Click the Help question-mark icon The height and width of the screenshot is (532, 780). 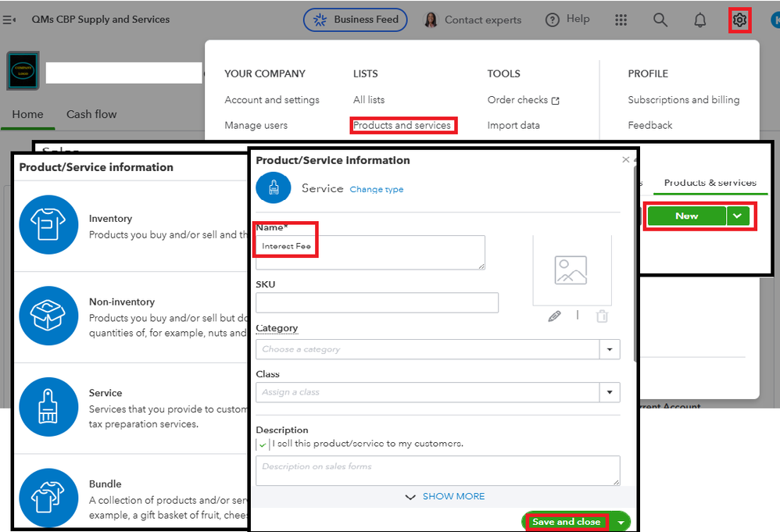point(552,20)
